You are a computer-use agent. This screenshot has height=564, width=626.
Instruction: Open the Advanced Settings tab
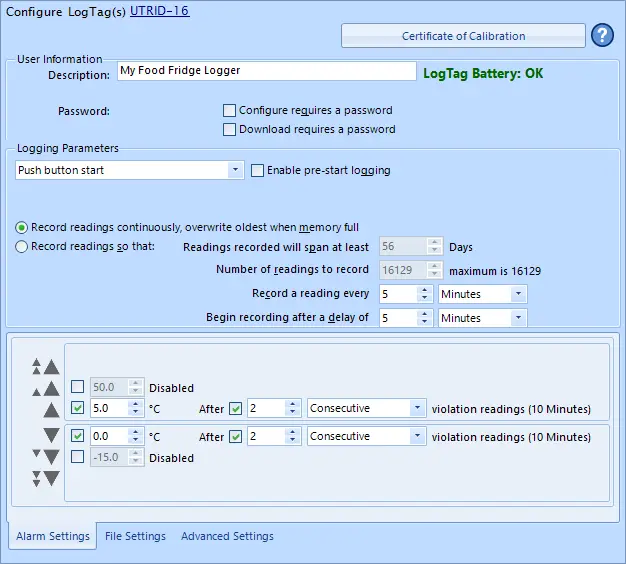tap(227, 536)
